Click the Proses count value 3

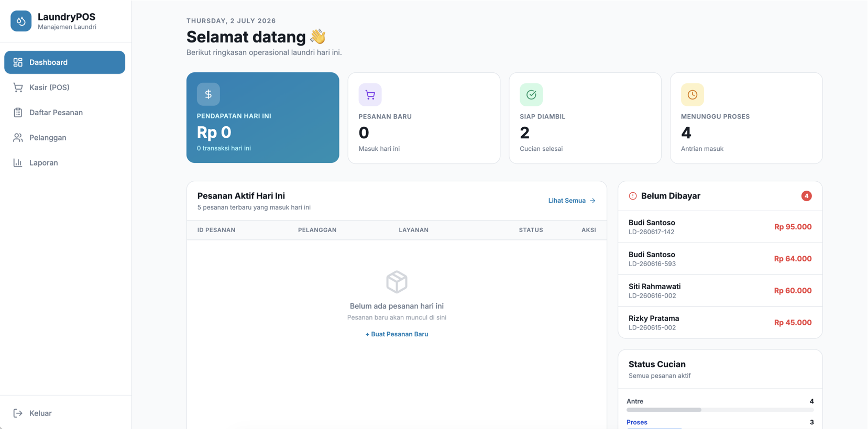tap(812, 422)
